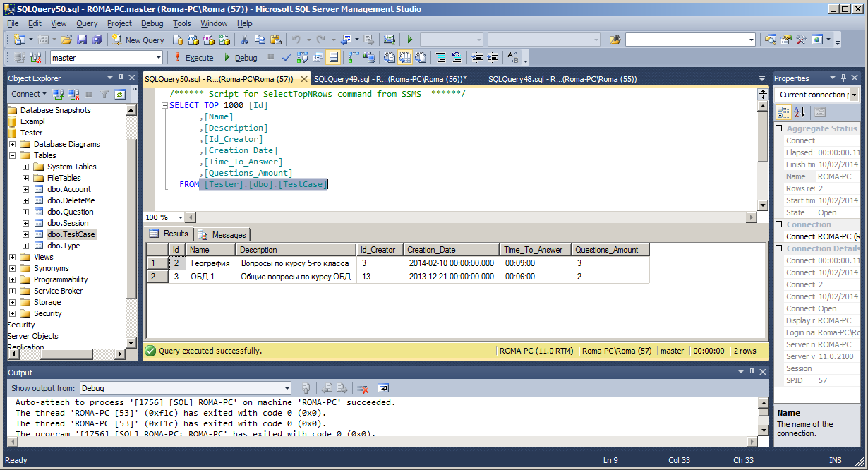The width and height of the screenshot is (868, 470).
Task: Click the Database Engine Query icon
Action: click(x=178, y=40)
